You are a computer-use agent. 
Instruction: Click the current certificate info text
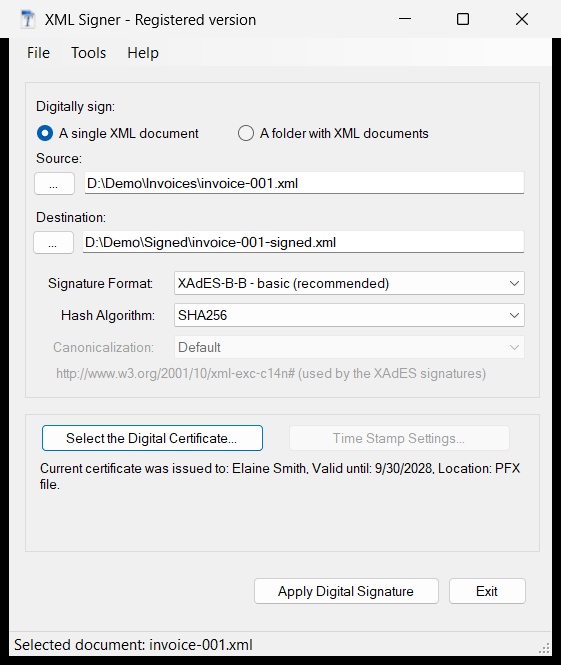coord(280,476)
